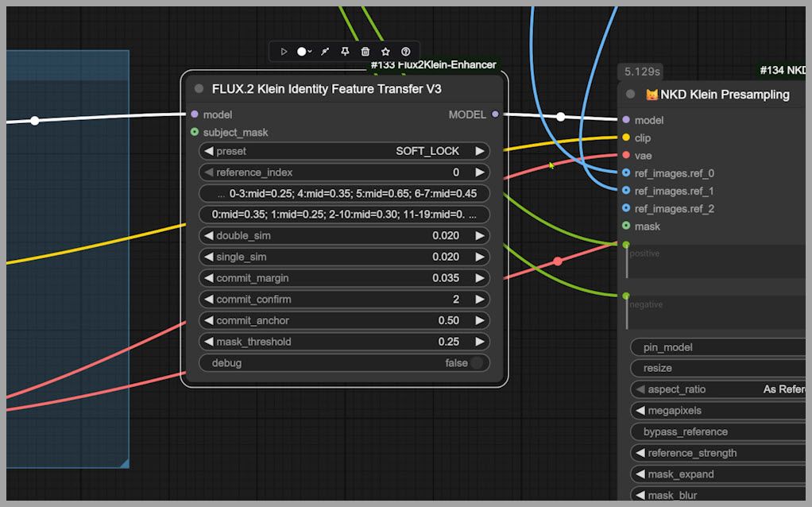This screenshot has height=507, width=812.
Task: Decrease mask_threshold with the left arrow
Action: click(209, 342)
